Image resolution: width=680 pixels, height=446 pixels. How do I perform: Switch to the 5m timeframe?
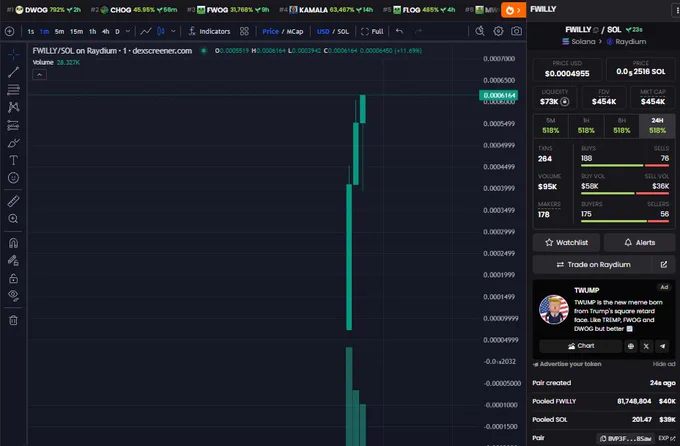coord(59,32)
